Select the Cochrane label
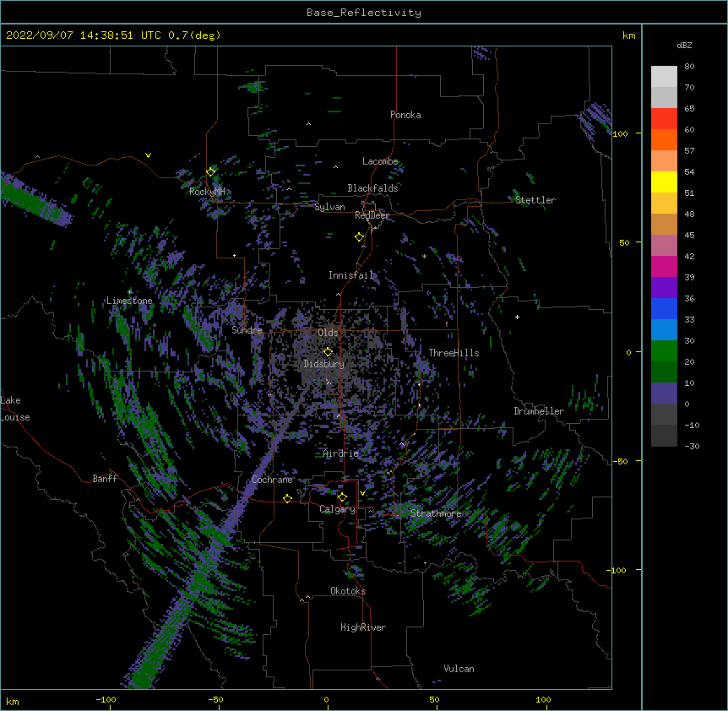The height and width of the screenshot is (711, 728). [272, 480]
